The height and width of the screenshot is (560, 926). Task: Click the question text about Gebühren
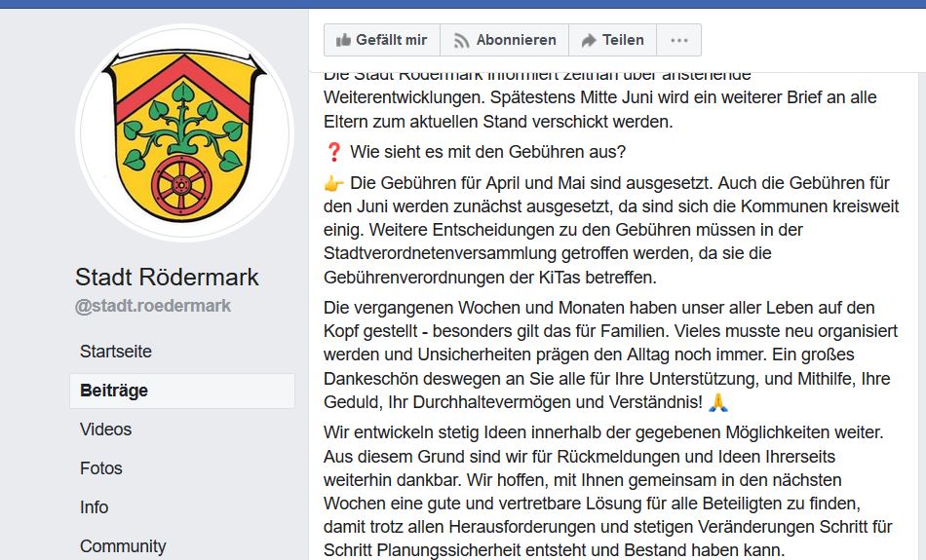point(487,152)
